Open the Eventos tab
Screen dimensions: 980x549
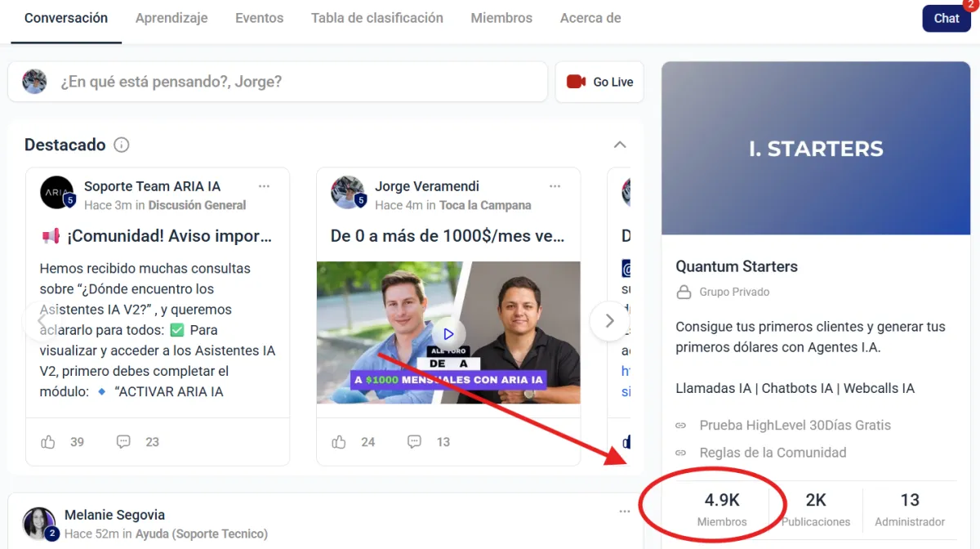259,18
